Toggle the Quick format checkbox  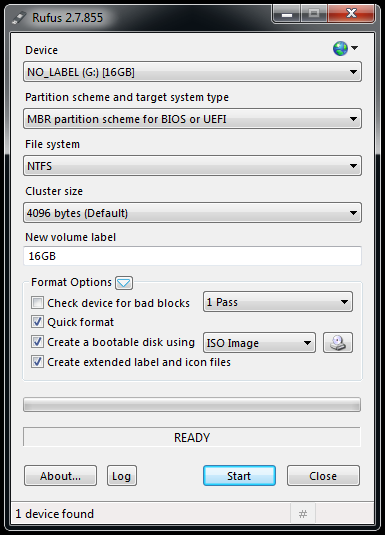pos(37,322)
